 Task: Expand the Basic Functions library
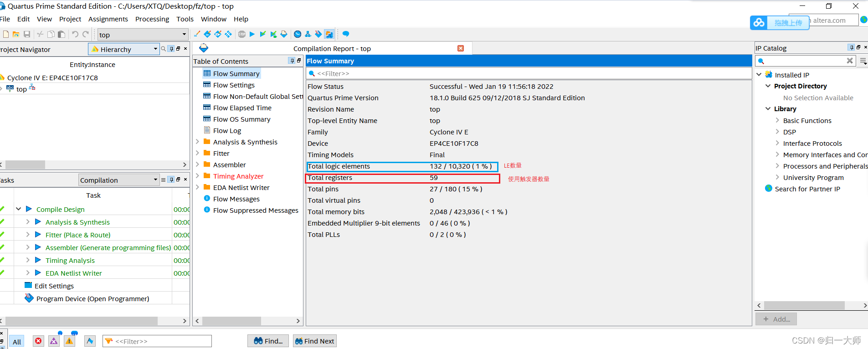click(x=777, y=120)
